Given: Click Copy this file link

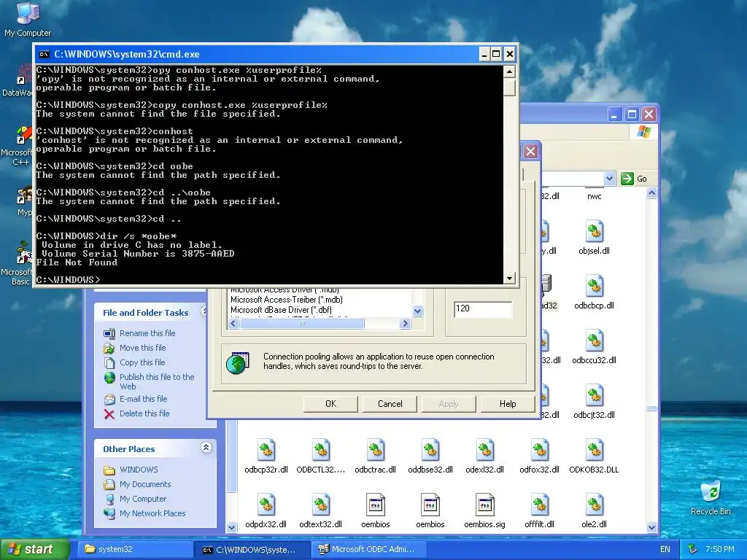Looking at the screenshot, I should click(142, 362).
